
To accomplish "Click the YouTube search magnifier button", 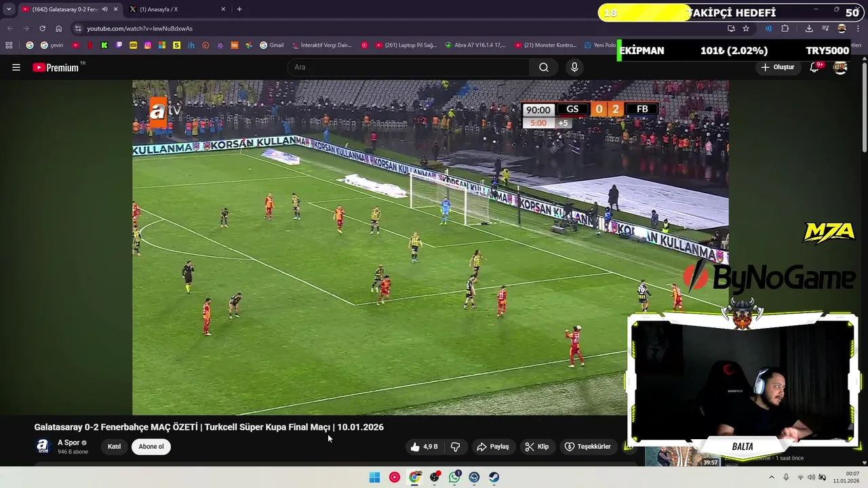I will tap(544, 67).
